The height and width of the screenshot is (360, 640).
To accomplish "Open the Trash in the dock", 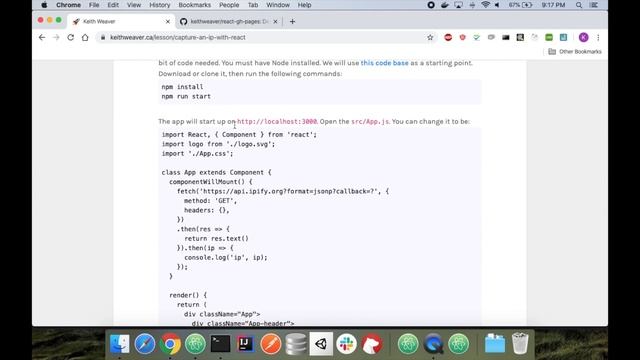I will coord(520,344).
